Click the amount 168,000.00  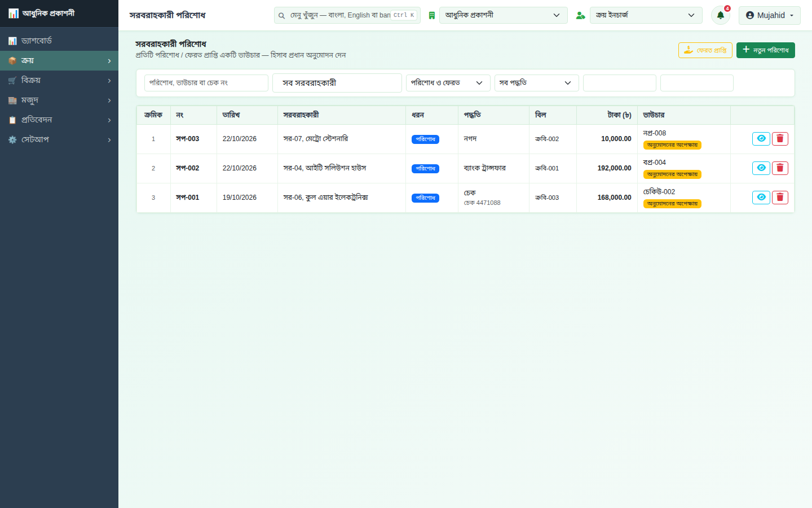pyautogui.click(x=615, y=198)
